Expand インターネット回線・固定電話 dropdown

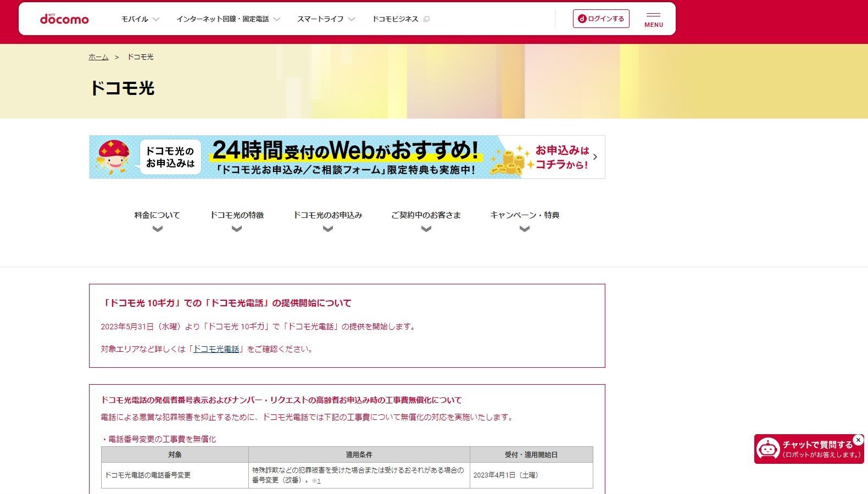click(228, 19)
